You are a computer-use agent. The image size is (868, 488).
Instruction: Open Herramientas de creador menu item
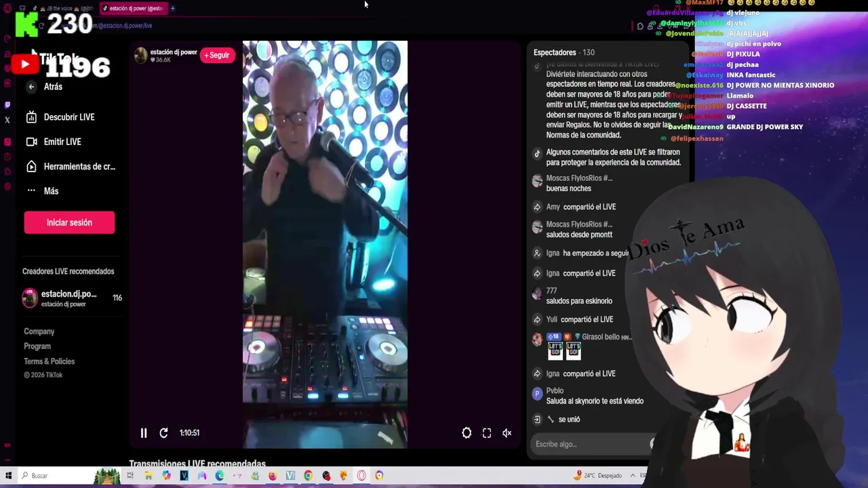[71, 167]
